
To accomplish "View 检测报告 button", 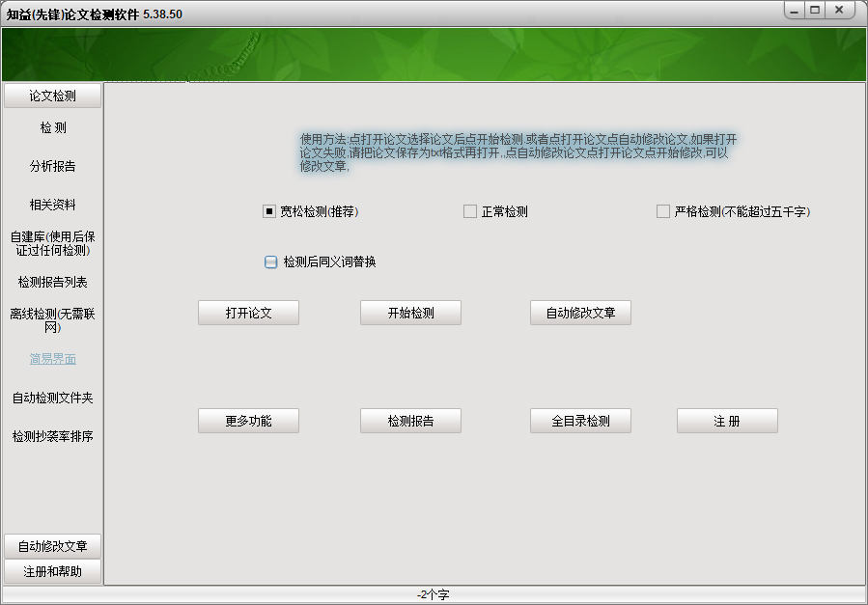I will pos(410,421).
